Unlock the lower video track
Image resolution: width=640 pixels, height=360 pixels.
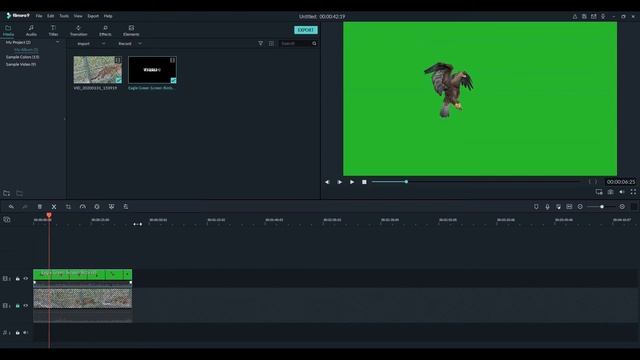[x=18, y=306]
